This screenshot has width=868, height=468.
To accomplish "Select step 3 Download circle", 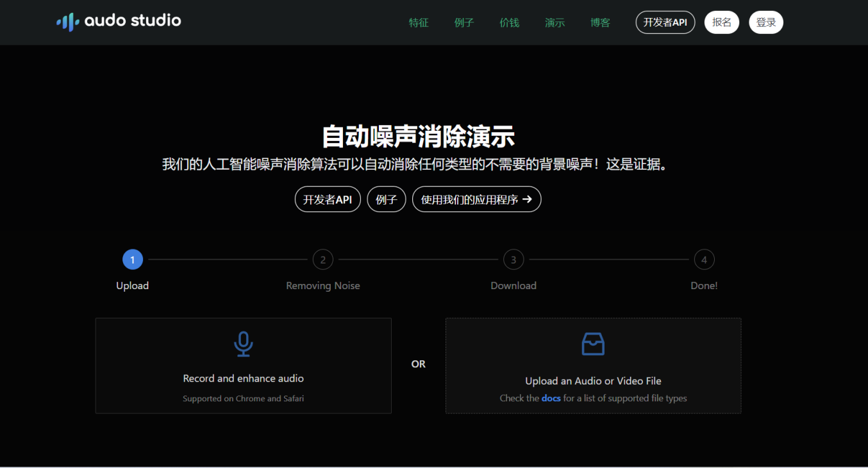I will 513,260.
